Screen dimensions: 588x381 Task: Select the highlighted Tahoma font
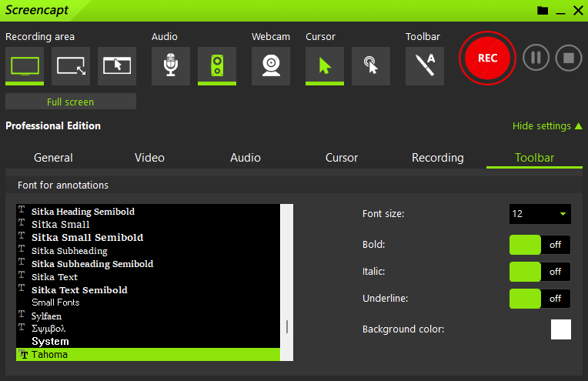coord(148,354)
